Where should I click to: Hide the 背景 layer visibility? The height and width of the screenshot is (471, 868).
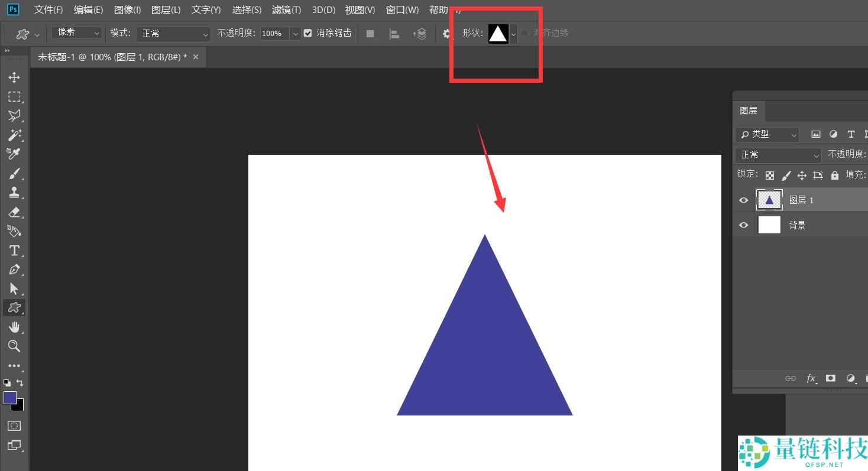click(x=744, y=225)
